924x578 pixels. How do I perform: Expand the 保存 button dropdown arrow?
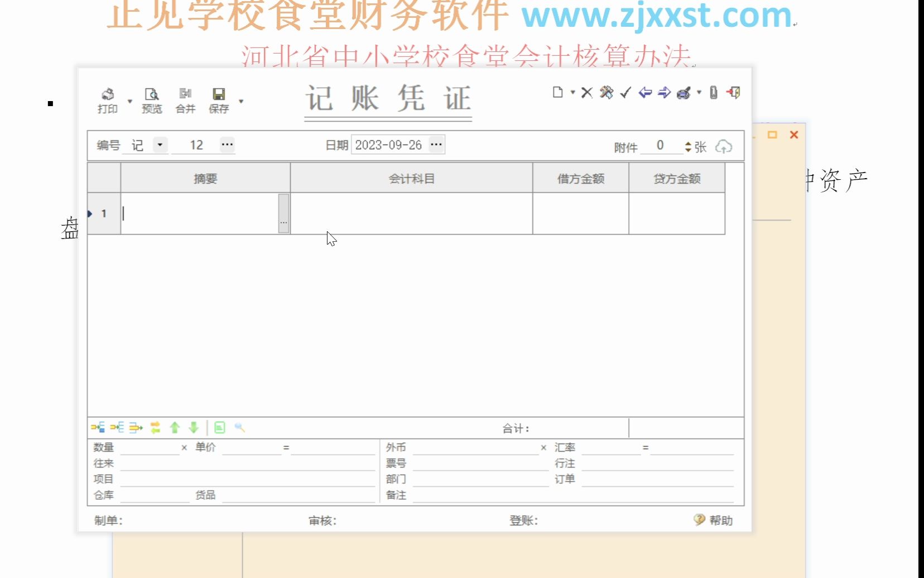coord(241,102)
